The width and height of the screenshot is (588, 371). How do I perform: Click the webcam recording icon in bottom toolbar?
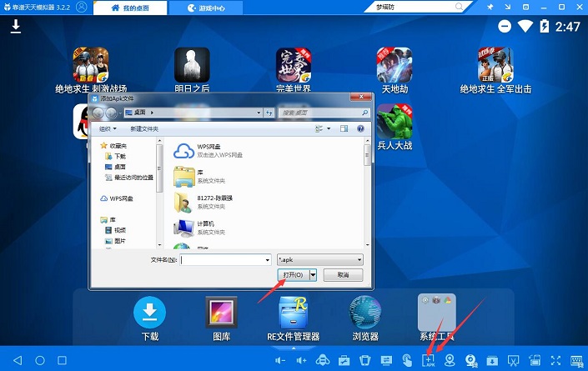[471, 360]
